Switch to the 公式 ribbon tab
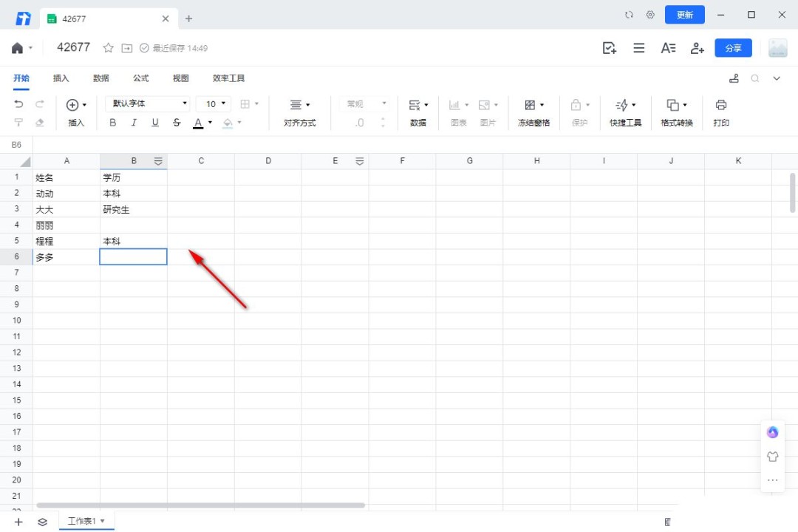 (x=140, y=78)
